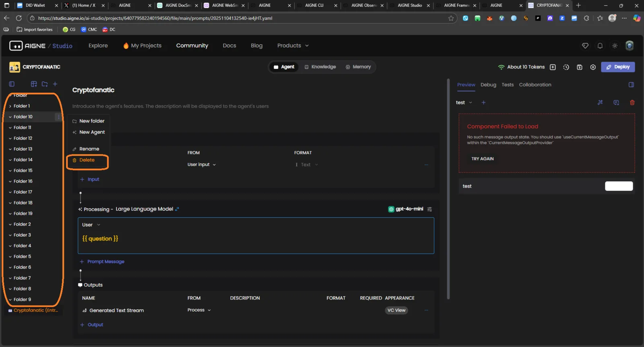644x347 pixels.
Task: Open model settings sliders icon beside gpt-4o-mini
Action: click(x=429, y=209)
